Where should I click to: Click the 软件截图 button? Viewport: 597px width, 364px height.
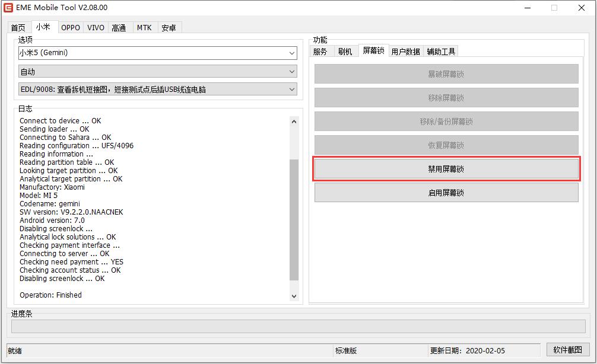coord(568,350)
